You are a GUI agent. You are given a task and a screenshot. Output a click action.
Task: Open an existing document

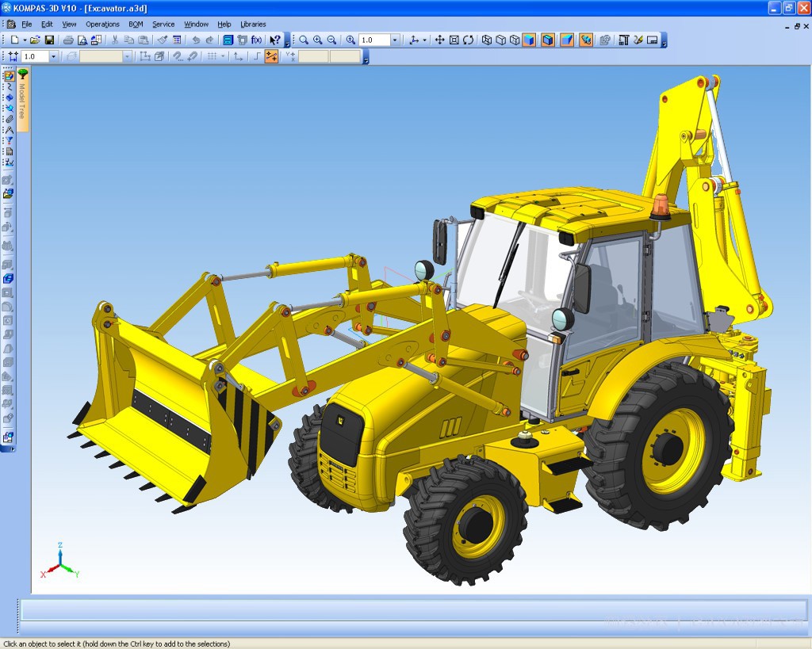click(36, 40)
